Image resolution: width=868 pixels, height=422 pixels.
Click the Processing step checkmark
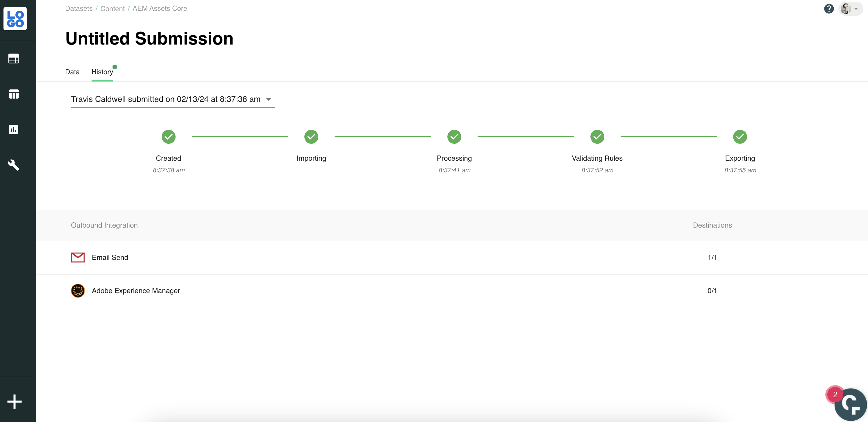coord(454,136)
